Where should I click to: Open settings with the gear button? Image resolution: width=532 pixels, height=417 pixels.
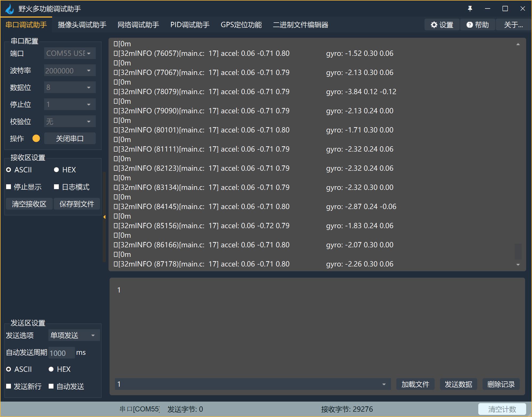442,25
